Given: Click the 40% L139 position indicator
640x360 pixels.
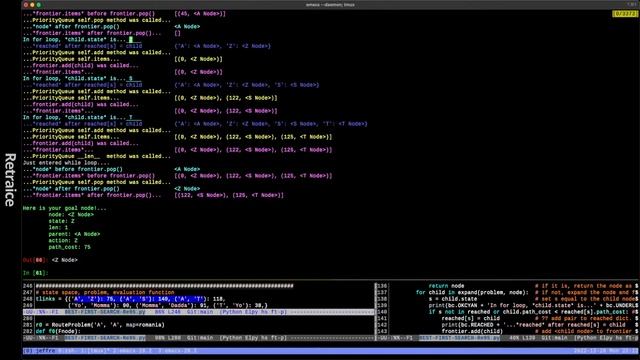Looking at the screenshot, I should (522, 338).
